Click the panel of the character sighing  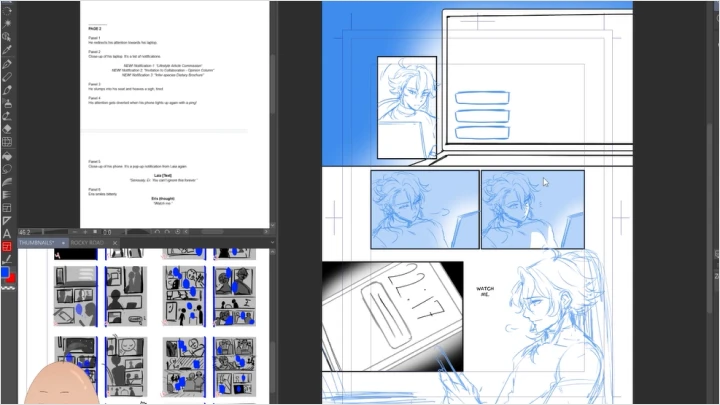pos(425,209)
